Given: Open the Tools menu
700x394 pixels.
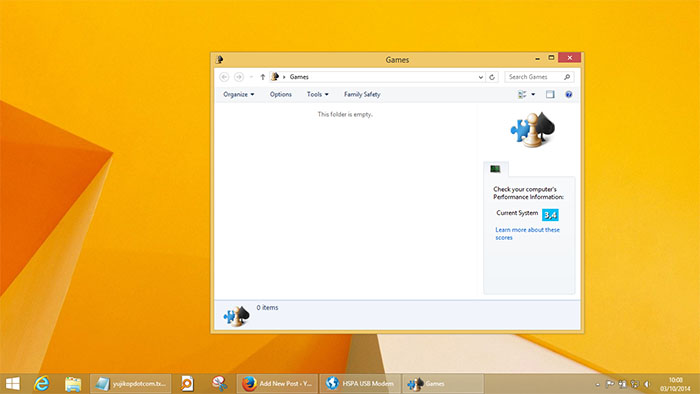Looking at the screenshot, I should coord(317,94).
